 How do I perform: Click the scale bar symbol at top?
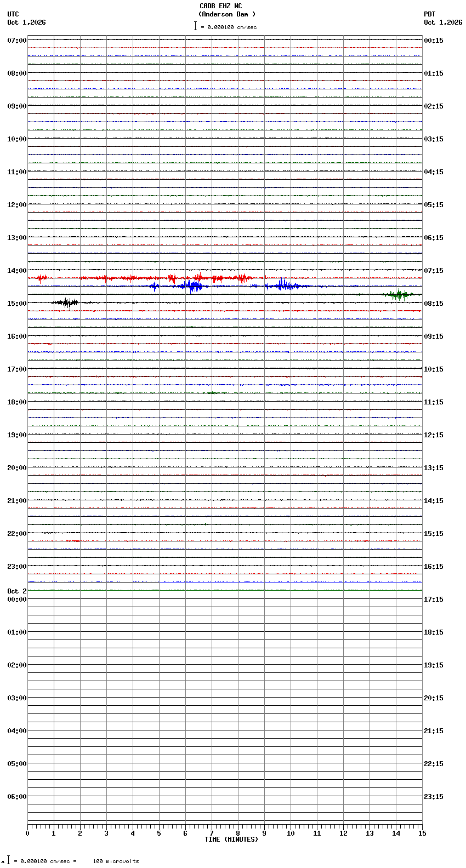[x=195, y=26]
